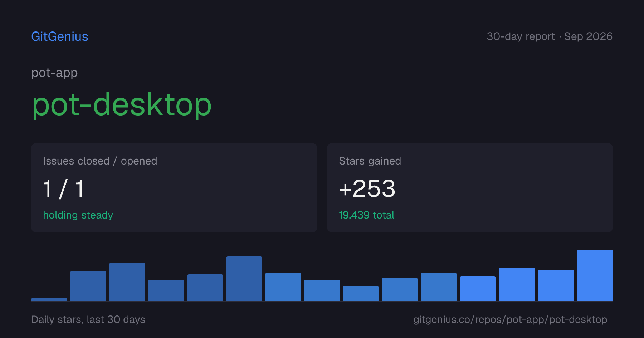Screen dimensions: 644x338
Task: Click the third-to-last chart bar
Action: coord(517,284)
